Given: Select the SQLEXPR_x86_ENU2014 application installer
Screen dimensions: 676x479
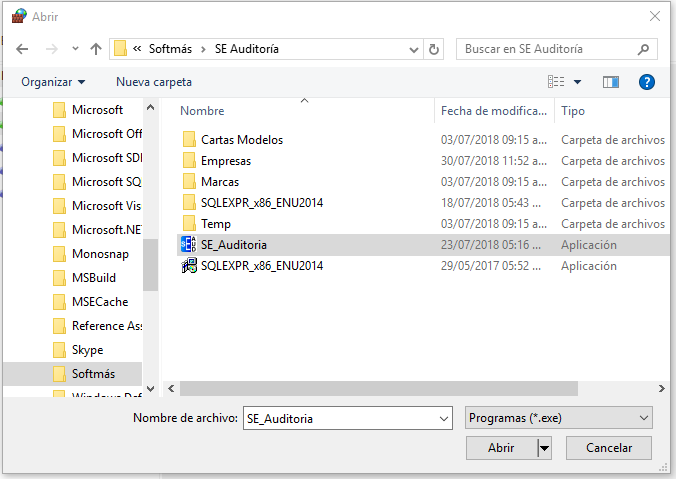Looking at the screenshot, I should click(261, 266).
